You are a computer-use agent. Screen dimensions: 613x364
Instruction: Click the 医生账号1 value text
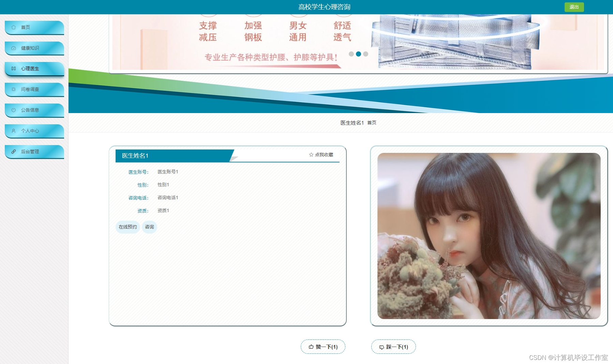[168, 172]
